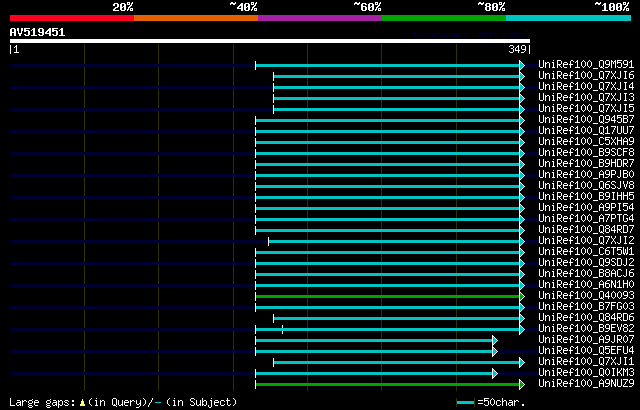Click the UniRef100_Q5EFU4 entry
The image size is (640, 410).
coord(586,351)
